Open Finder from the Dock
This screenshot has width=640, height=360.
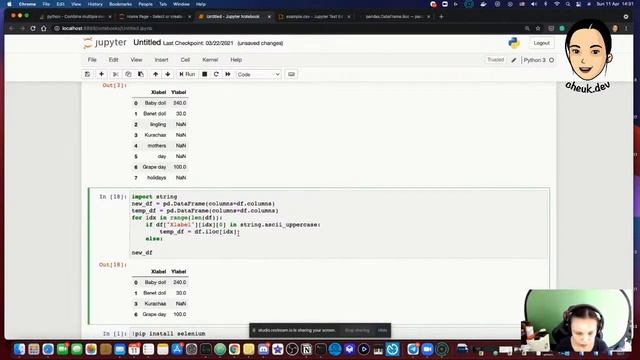click(19, 349)
